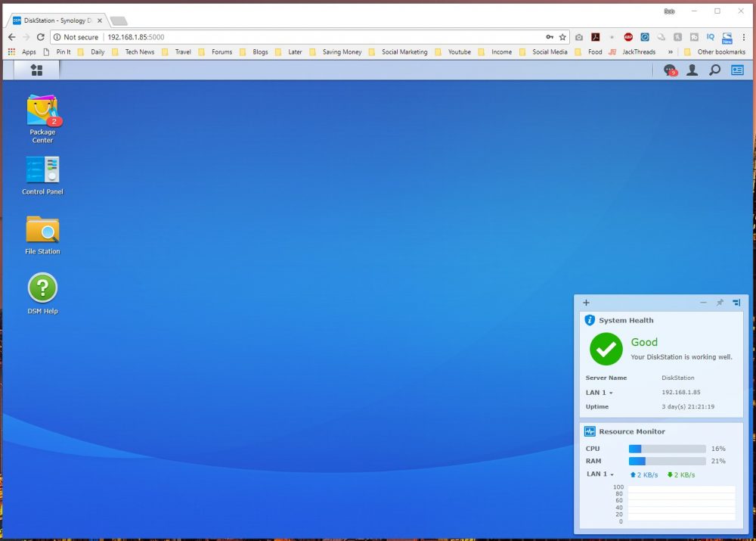Viewport: 756px width, 541px height.
Task: Click the RAM usage bar
Action: tap(667, 461)
